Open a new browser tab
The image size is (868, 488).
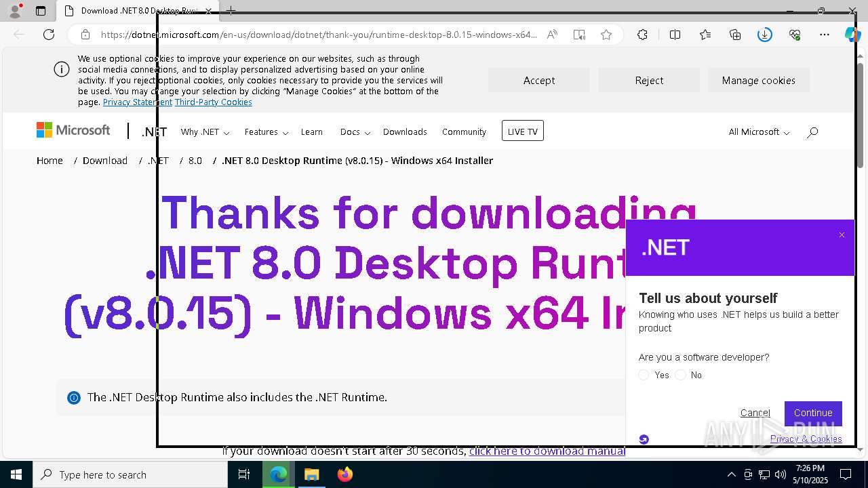pos(231,11)
